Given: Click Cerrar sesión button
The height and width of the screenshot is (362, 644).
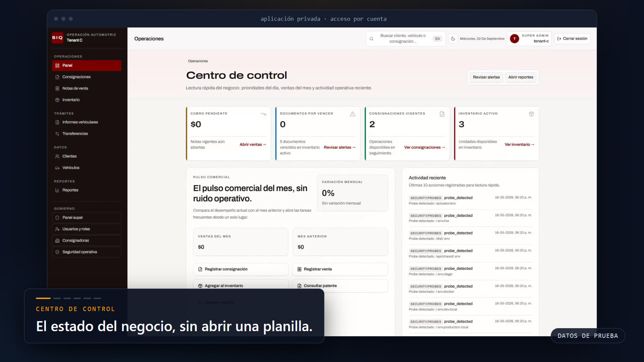Looking at the screenshot, I should coord(572,39).
